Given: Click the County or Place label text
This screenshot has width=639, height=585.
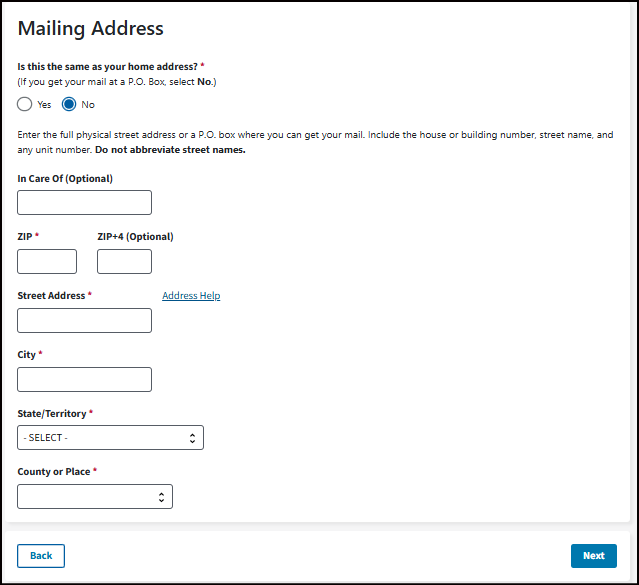Looking at the screenshot, I should pos(54,471).
